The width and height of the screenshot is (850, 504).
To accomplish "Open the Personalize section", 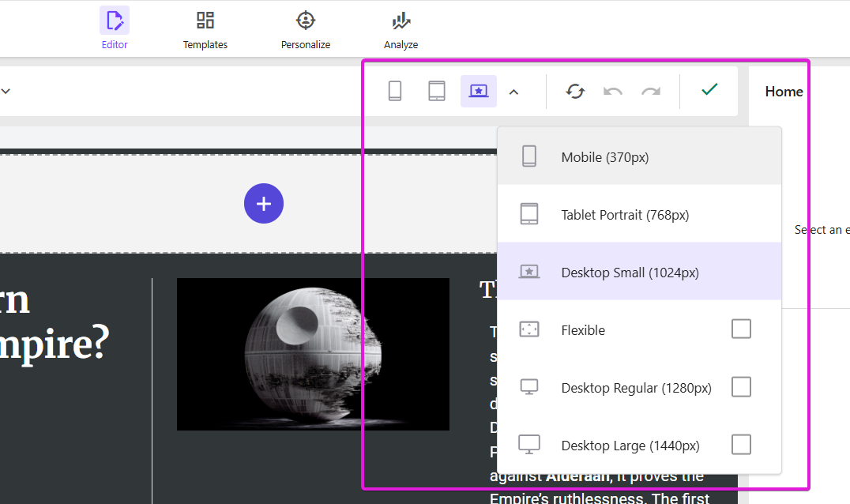I will pyautogui.click(x=306, y=28).
